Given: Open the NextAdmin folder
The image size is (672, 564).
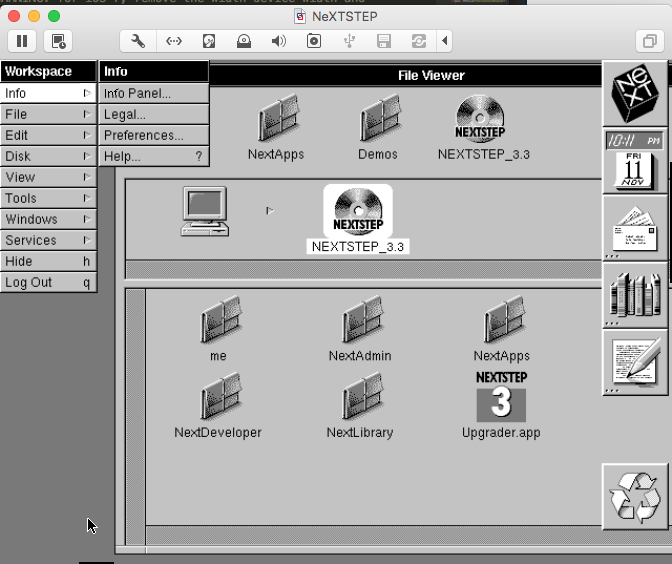Looking at the screenshot, I should point(361,328).
